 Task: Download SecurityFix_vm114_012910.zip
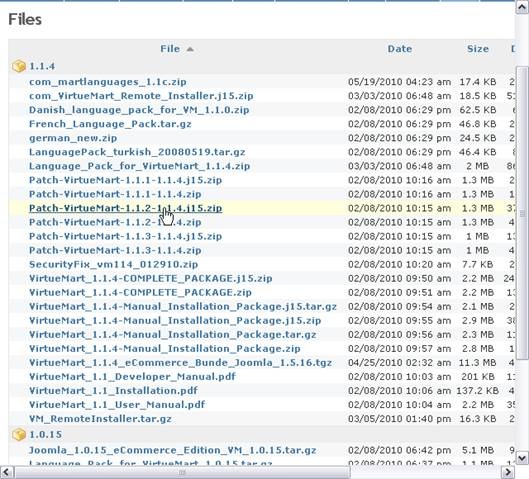113,264
